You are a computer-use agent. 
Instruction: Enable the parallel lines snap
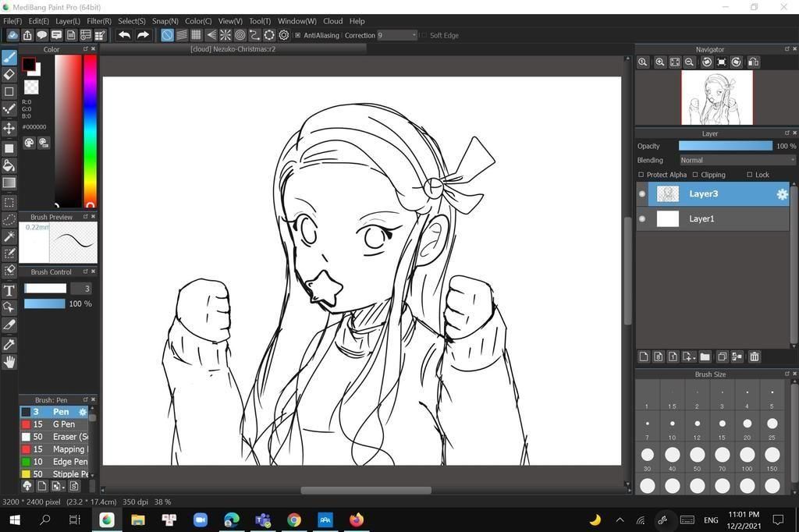click(182, 35)
